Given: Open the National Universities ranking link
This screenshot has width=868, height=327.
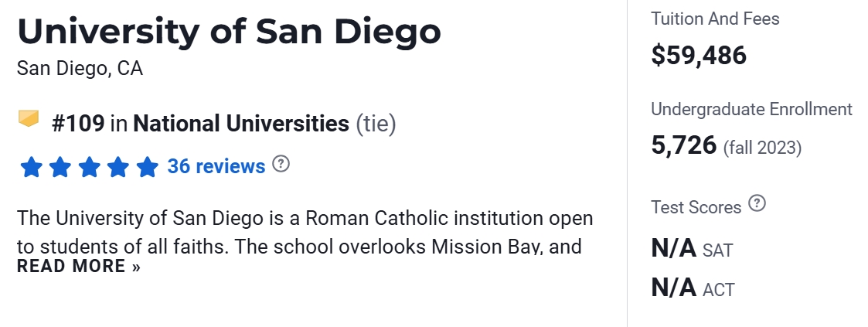Looking at the screenshot, I should click(x=241, y=124).
